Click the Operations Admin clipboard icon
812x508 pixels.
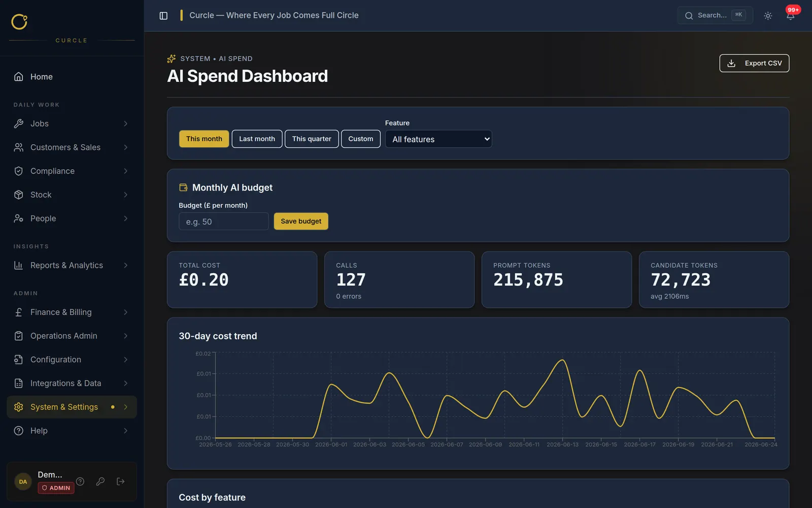(19, 336)
